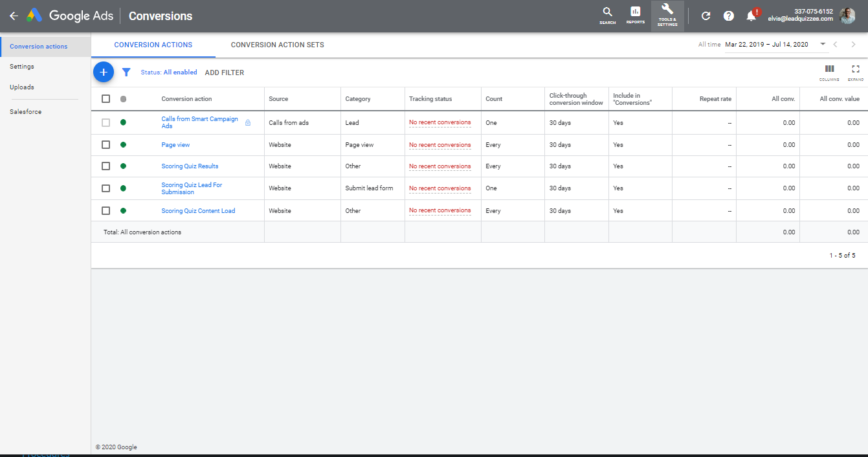
Task: Switch to Conversion Actions tab
Action: click(153, 45)
